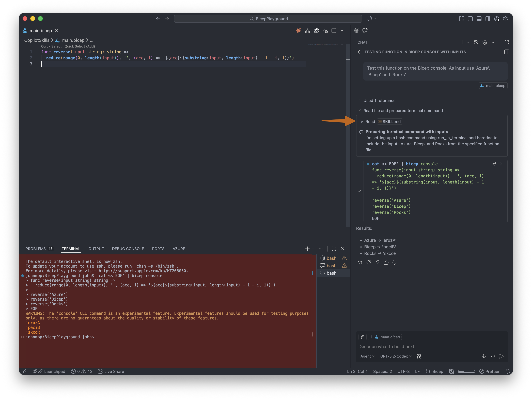The image size is (532, 400).
Task: Click the notifications bell in status bar
Action: pyautogui.click(x=508, y=371)
